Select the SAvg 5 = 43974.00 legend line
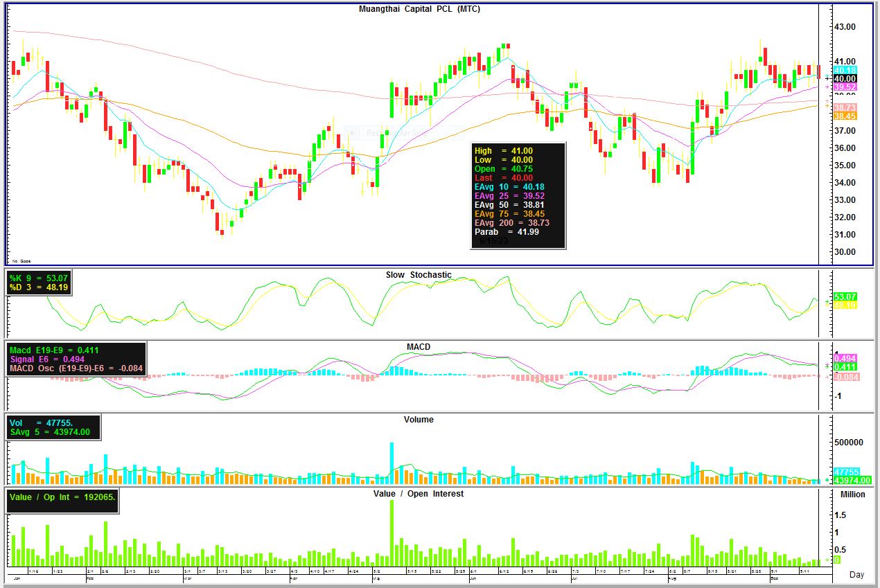The image size is (880, 588). coord(51,431)
